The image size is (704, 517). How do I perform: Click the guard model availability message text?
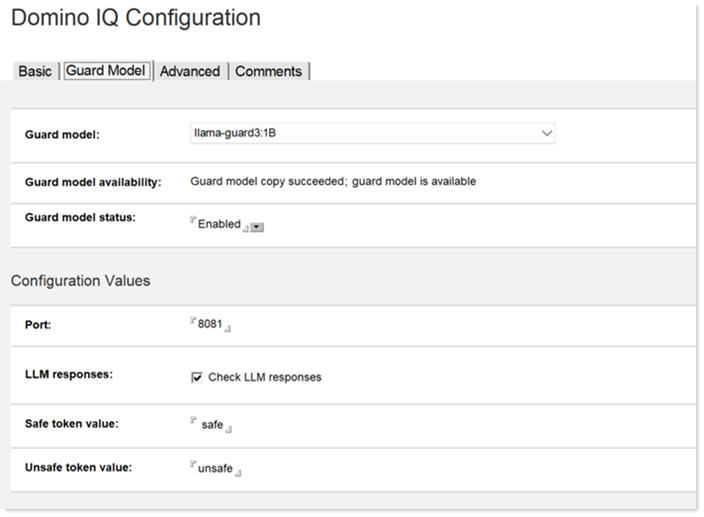(333, 182)
